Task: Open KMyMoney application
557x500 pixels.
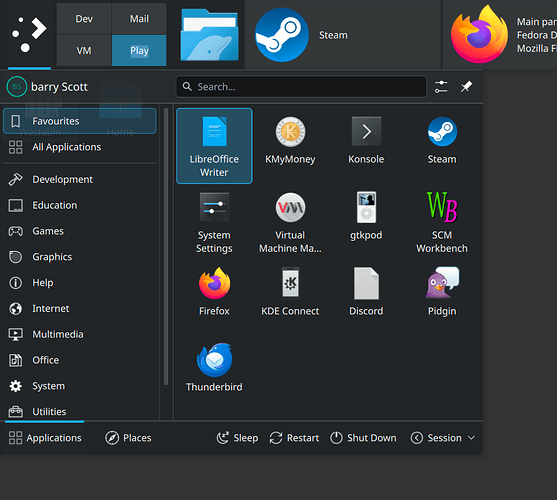Action: tap(290, 141)
